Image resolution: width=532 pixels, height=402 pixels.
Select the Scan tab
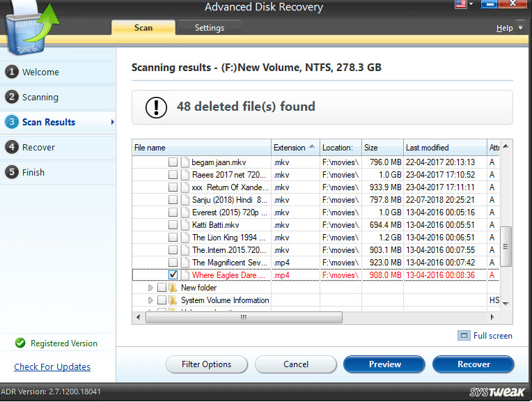click(143, 28)
